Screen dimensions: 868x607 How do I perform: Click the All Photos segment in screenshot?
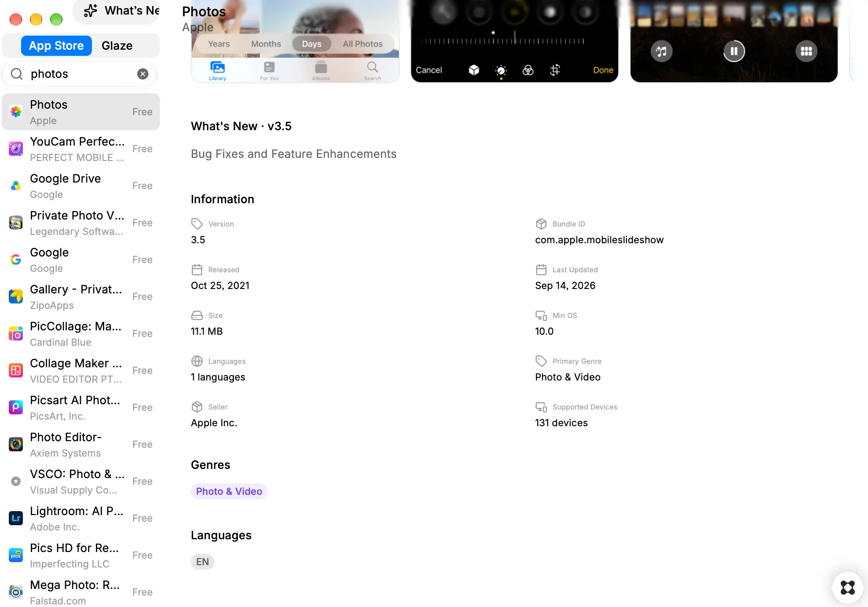pos(363,44)
